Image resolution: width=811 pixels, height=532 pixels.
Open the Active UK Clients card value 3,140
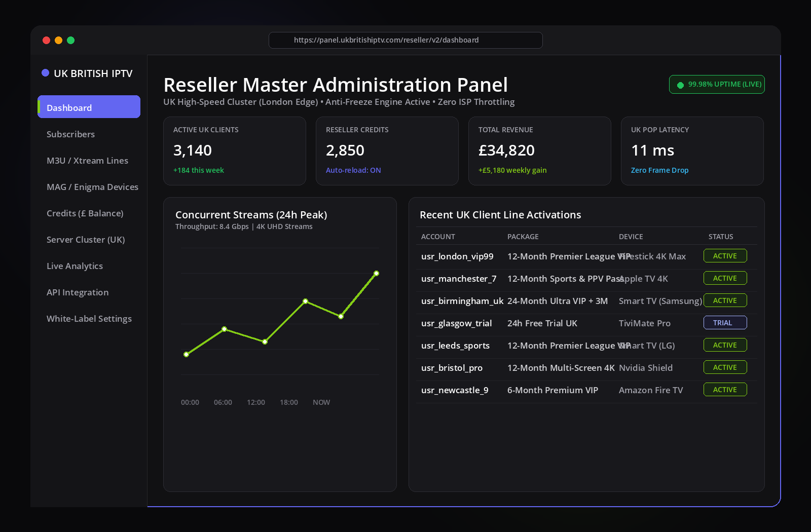(193, 150)
